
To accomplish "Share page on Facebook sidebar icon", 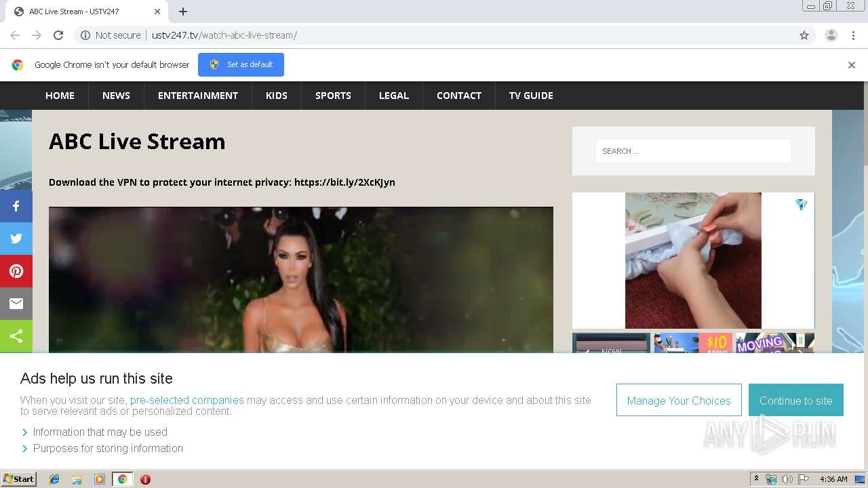I will pyautogui.click(x=16, y=206).
